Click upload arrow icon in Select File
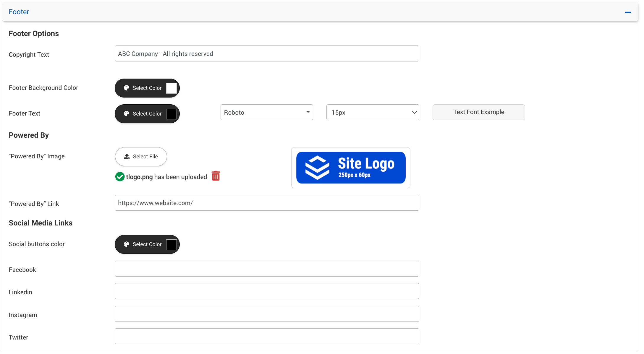This screenshot has height=354, width=644. pos(127,157)
